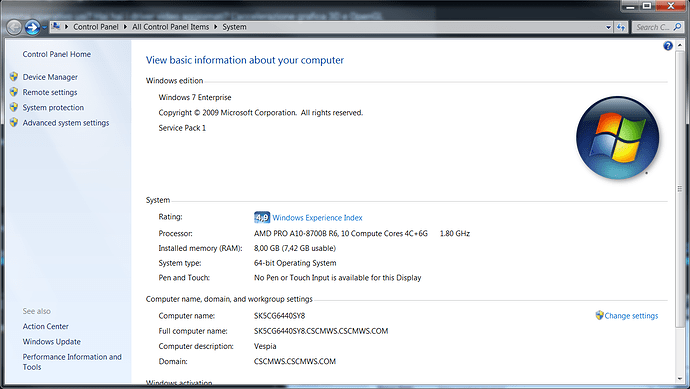Viewport: 690px width, 389px height.
Task: Open recent pages dropdown next to Forward button
Action: [x=44, y=28]
